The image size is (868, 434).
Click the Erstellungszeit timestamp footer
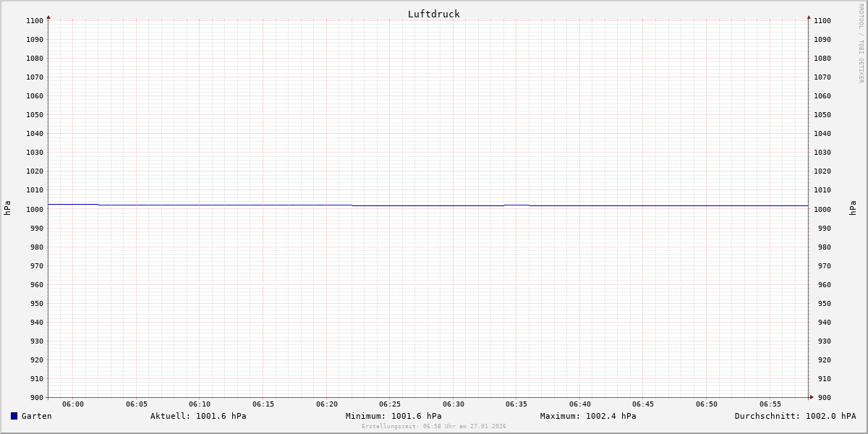coord(434,427)
